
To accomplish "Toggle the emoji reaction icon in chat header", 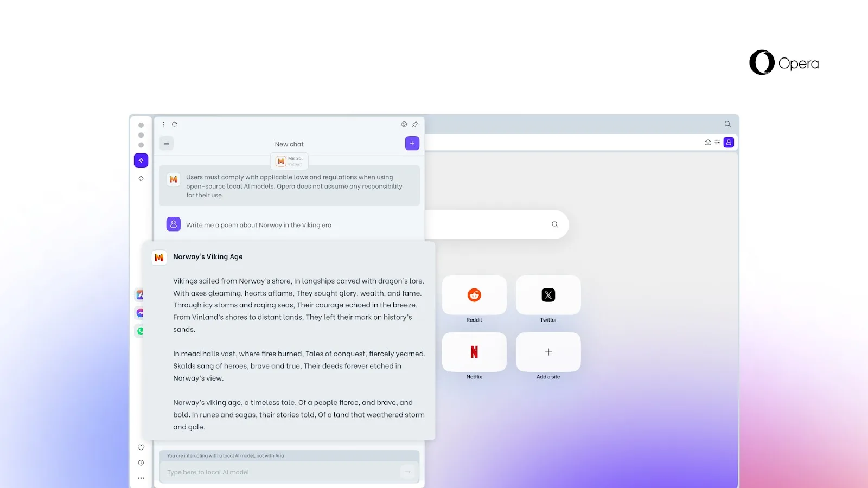I will pyautogui.click(x=404, y=124).
